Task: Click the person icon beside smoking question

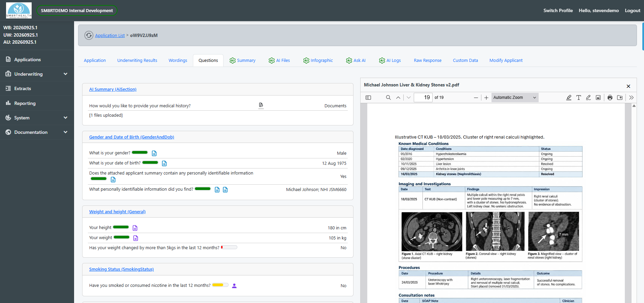Action: pyautogui.click(x=234, y=286)
